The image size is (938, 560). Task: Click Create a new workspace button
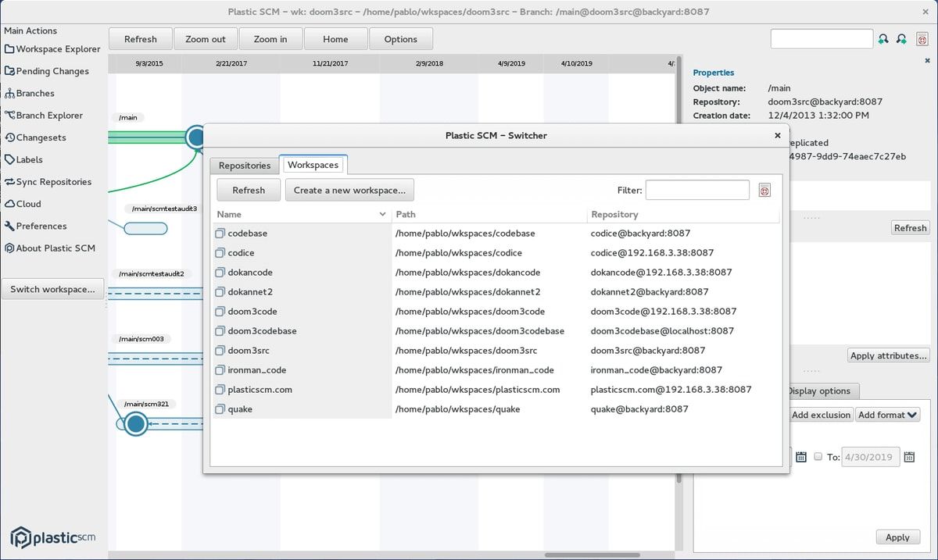(349, 189)
